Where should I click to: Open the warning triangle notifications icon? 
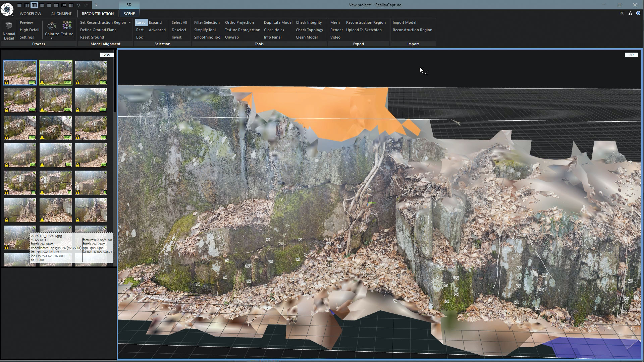pyautogui.click(x=630, y=13)
